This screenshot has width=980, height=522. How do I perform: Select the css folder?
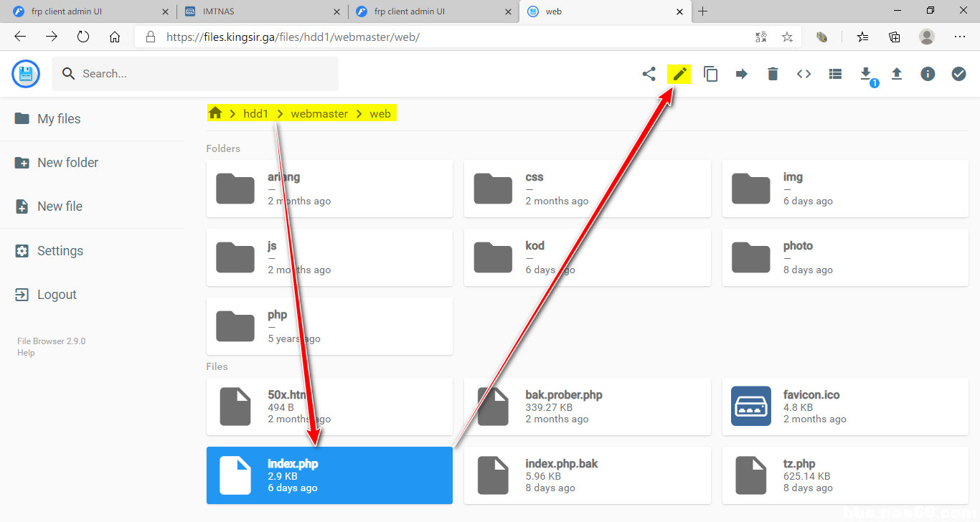pos(588,189)
